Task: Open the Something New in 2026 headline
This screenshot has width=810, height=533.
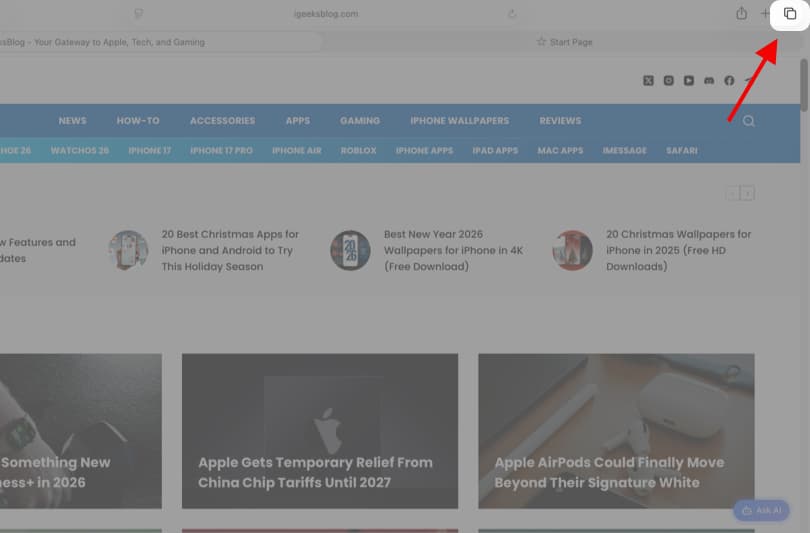Action: coord(55,473)
